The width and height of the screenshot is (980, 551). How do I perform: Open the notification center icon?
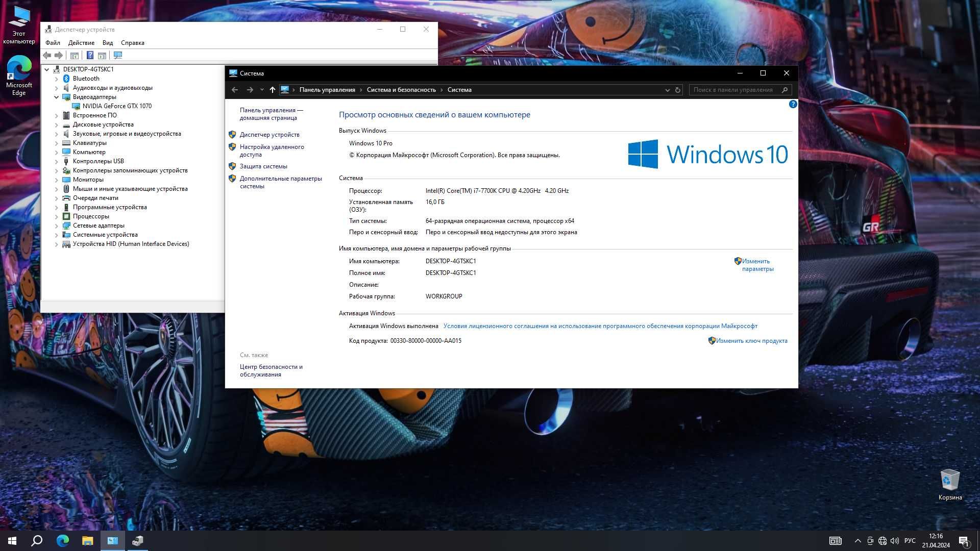(x=964, y=541)
